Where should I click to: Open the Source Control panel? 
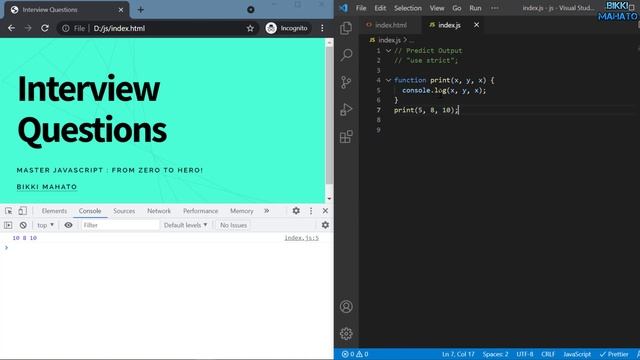(x=346, y=82)
